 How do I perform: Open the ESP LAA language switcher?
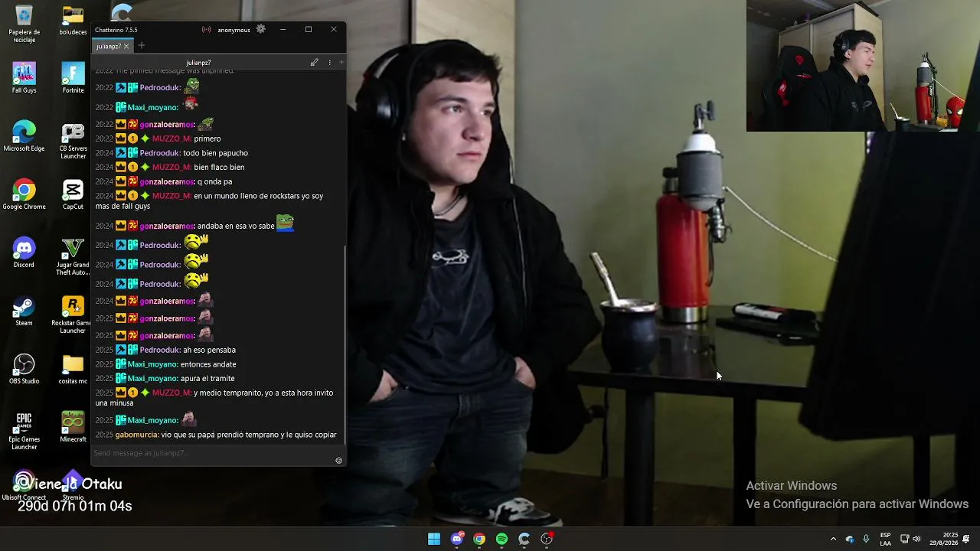885,539
